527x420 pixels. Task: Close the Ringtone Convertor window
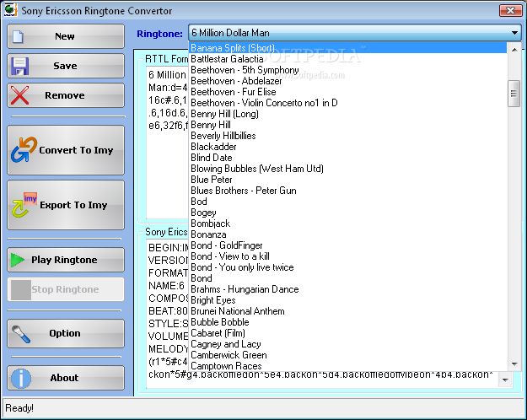click(510, 10)
